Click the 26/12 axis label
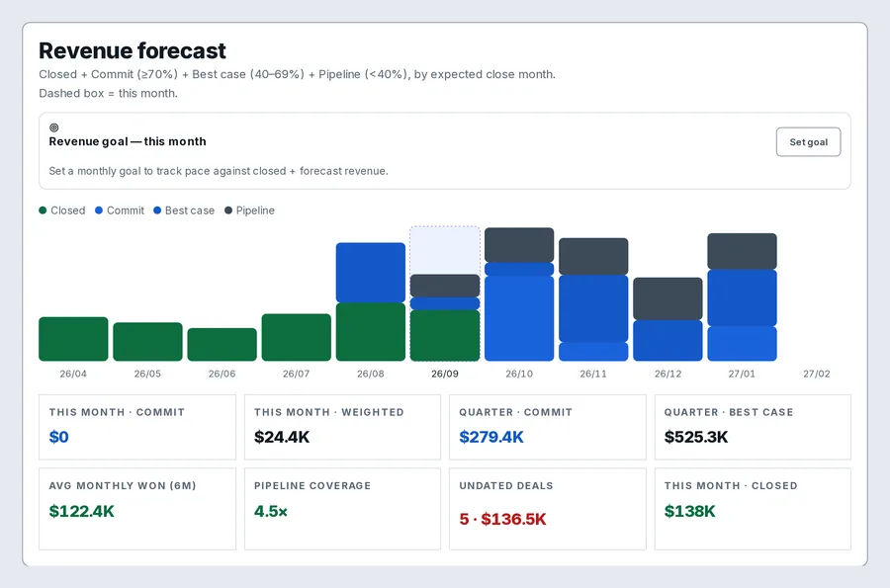890x588 pixels. (x=668, y=374)
